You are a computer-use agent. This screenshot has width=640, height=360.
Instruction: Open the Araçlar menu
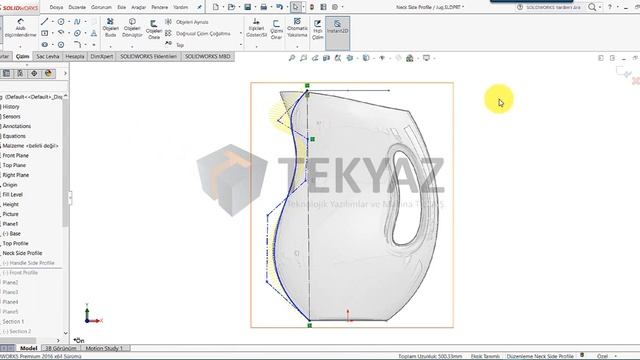coord(138,7)
